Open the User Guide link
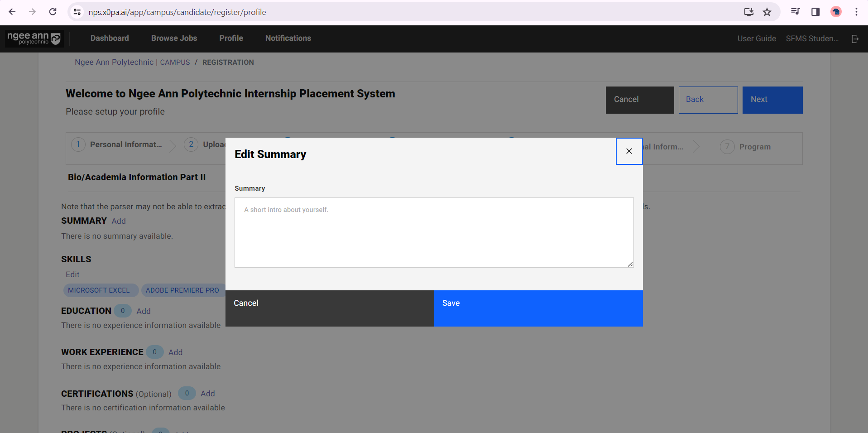Image resolution: width=868 pixels, height=433 pixels. click(756, 39)
